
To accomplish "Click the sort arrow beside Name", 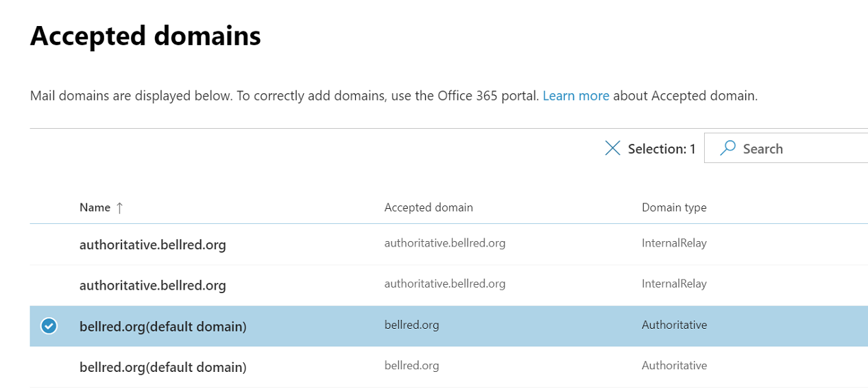I will point(119,208).
